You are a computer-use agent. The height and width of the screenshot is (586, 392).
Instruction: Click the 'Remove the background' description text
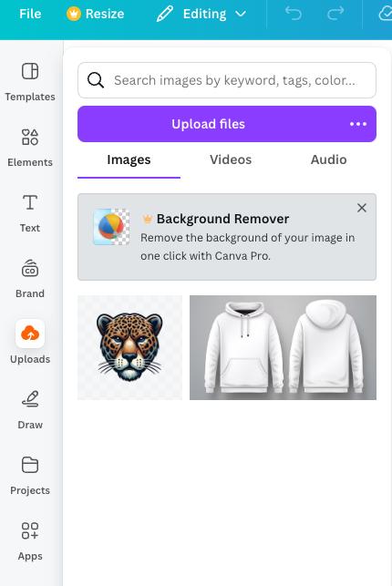[247, 247]
